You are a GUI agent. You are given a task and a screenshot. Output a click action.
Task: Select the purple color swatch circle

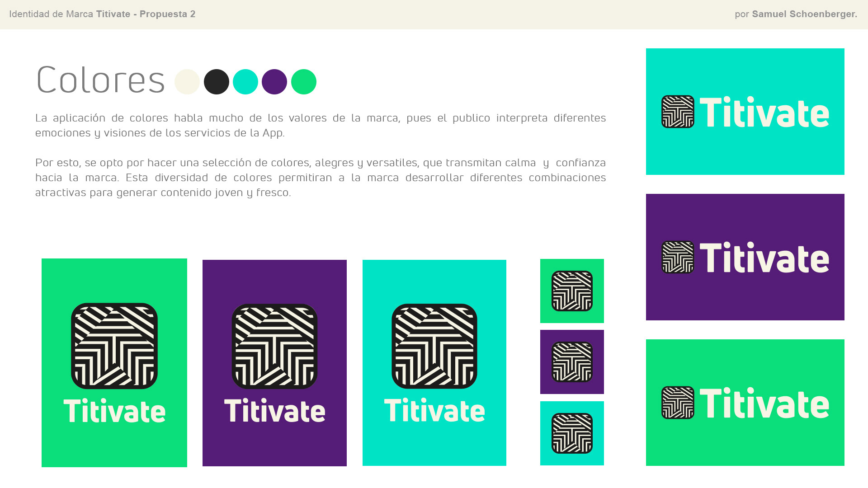point(274,82)
